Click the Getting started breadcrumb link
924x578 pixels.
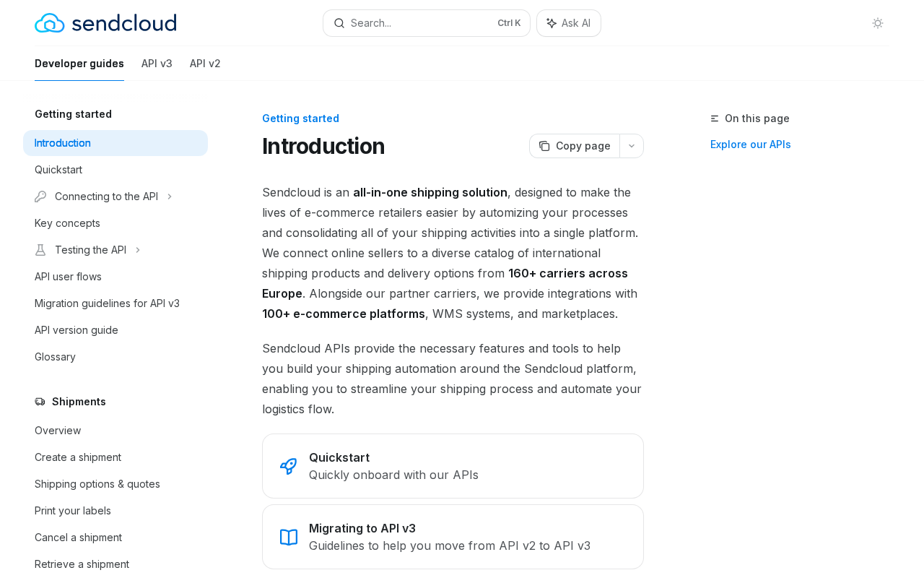point(300,118)
